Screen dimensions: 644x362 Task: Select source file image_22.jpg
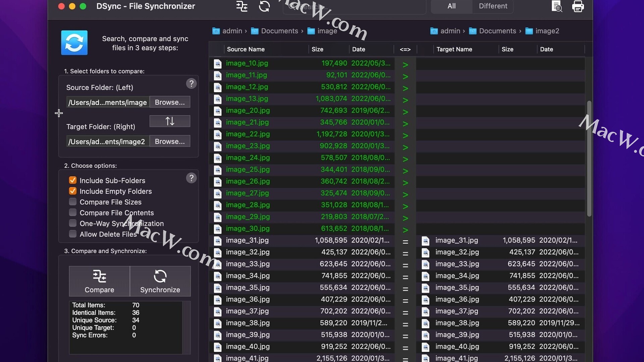click(x=248, y=134)
